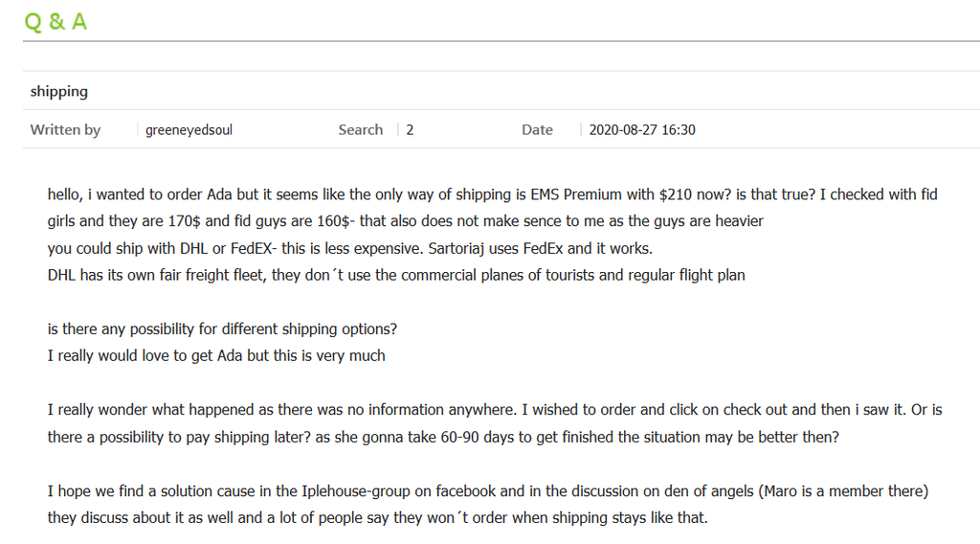Viewport: 980px width, 544px height.
Task: Click the "Date" label
Action: [538, 129]
